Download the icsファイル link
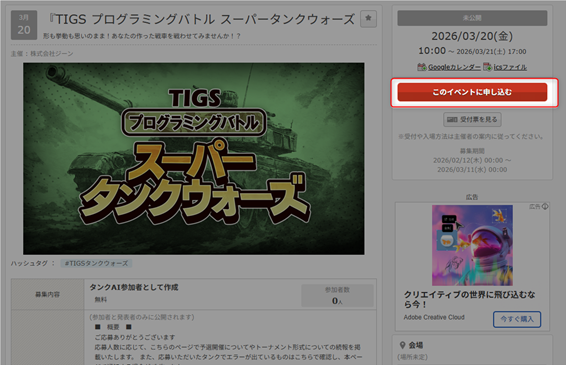This screenshot has width=566, height=365. click(x=510, y=67)
